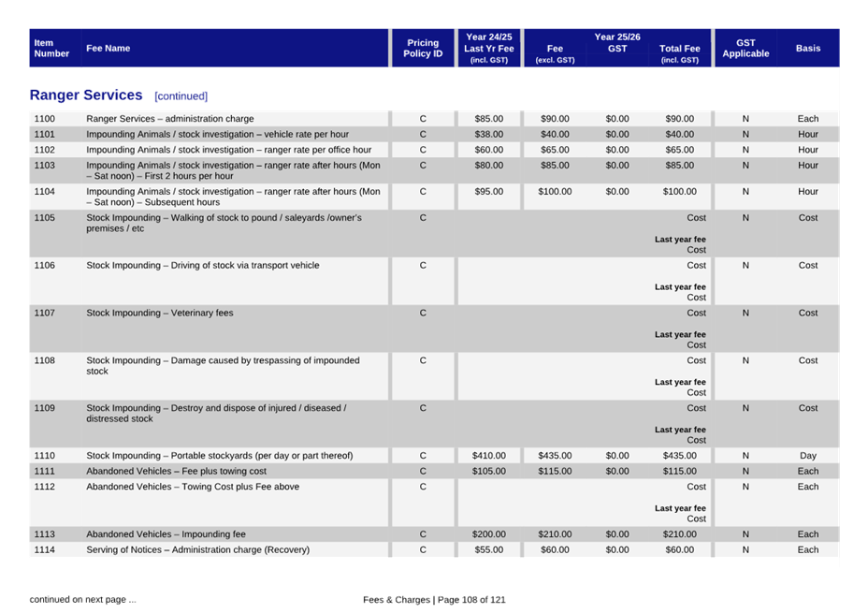Click item number 1102
Viewport: 868px width, 614px height.
pos(44,150)
